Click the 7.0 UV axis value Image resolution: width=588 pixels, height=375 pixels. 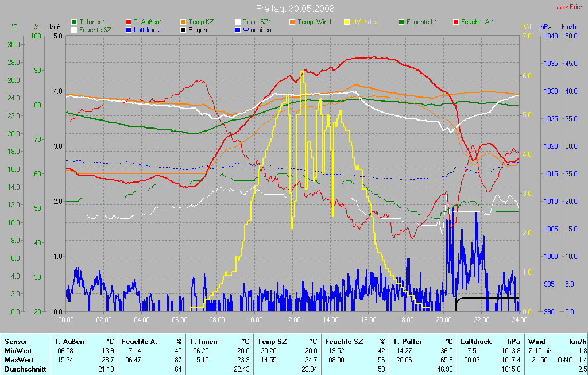point(527,36)
